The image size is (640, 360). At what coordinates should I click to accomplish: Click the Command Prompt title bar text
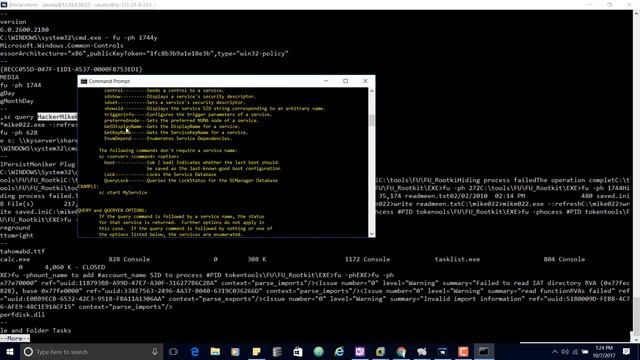point(109,81)
